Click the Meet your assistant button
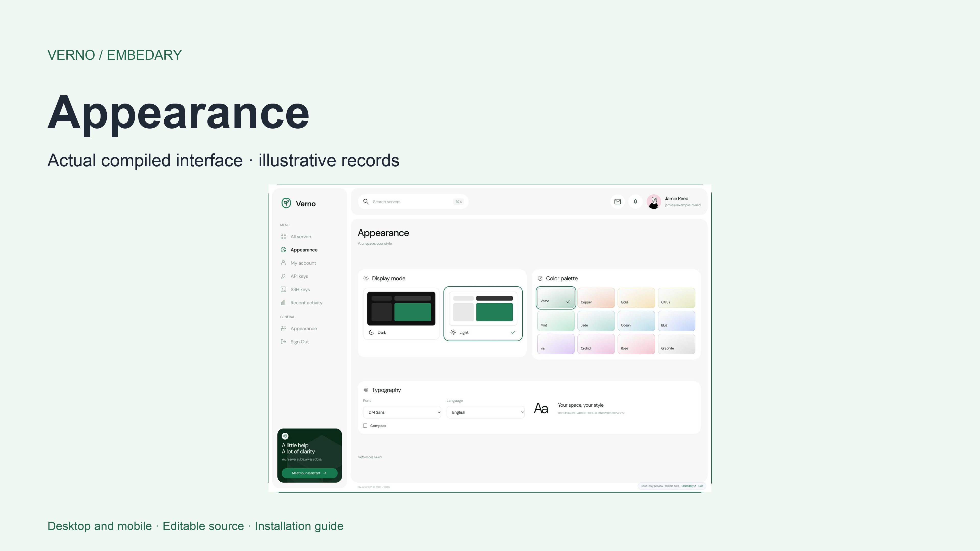The height and width of the screenshot is (551, 980). pos(310,473)
